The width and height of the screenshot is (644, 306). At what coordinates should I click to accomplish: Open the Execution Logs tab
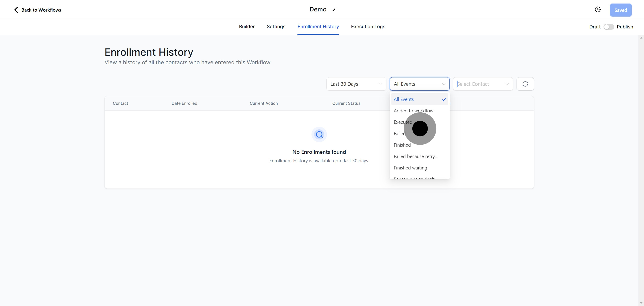click(368, 26)
